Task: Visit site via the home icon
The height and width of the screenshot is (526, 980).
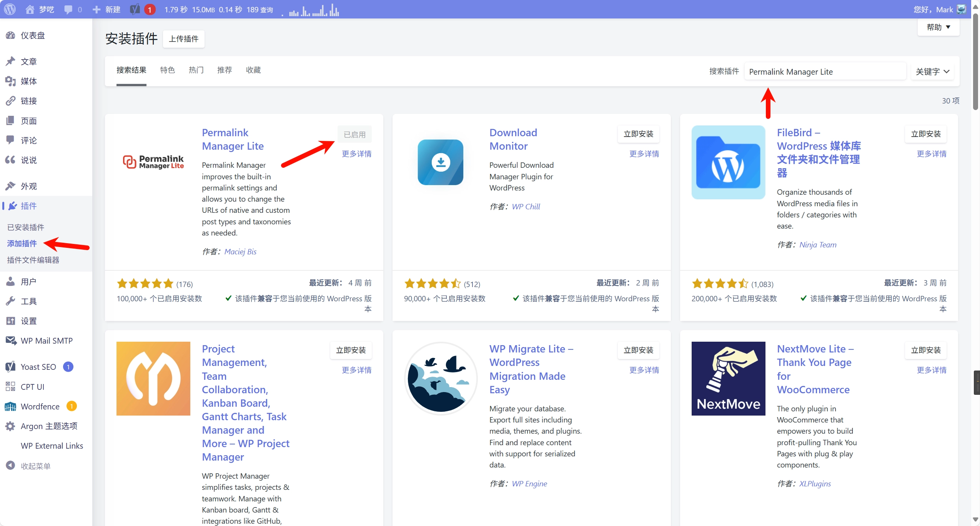Action: pyautogui.click(x=30, y=9)
